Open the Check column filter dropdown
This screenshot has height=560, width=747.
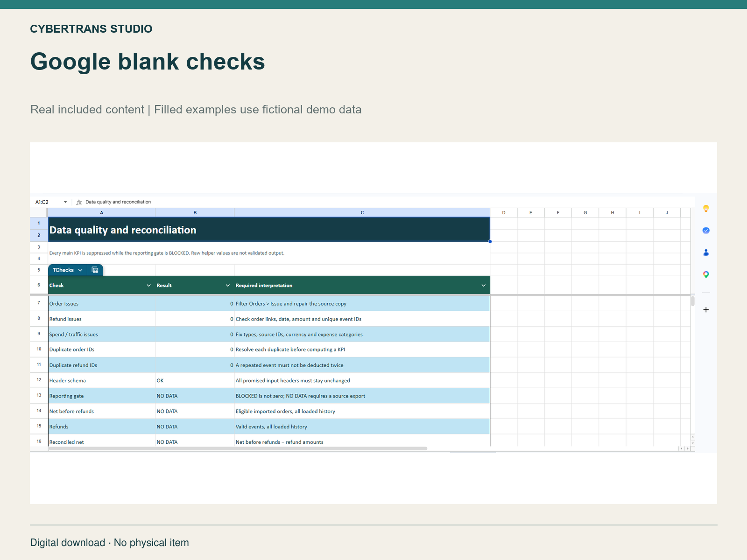148,286
